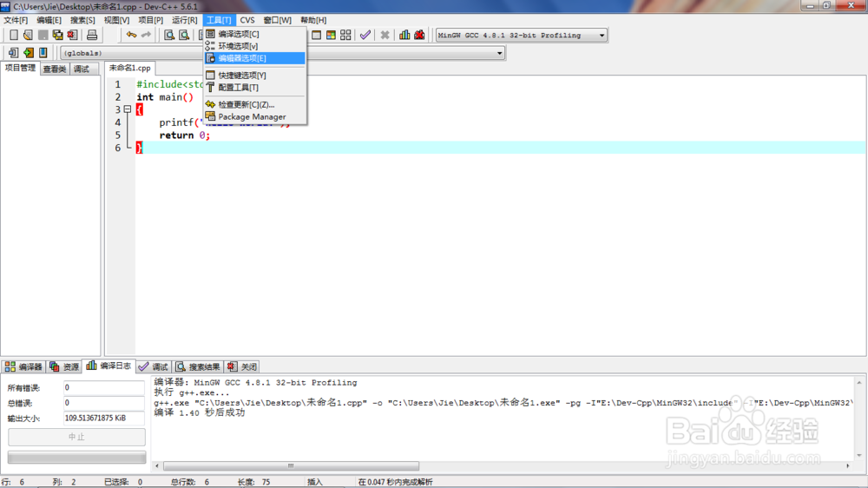Open the 视图[V] menu

116,20
